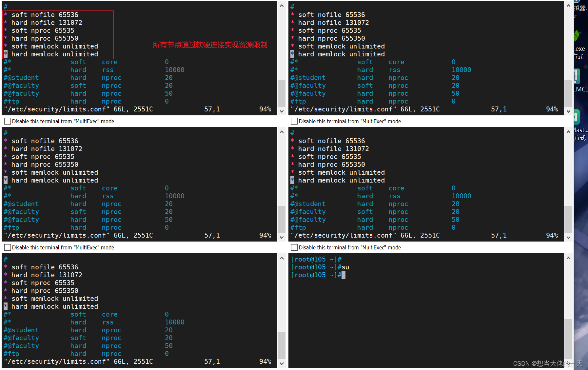
Task: Click '57,1' cursor position in top-left terminal
Action: pyautogui.click(x=212, y=109)
